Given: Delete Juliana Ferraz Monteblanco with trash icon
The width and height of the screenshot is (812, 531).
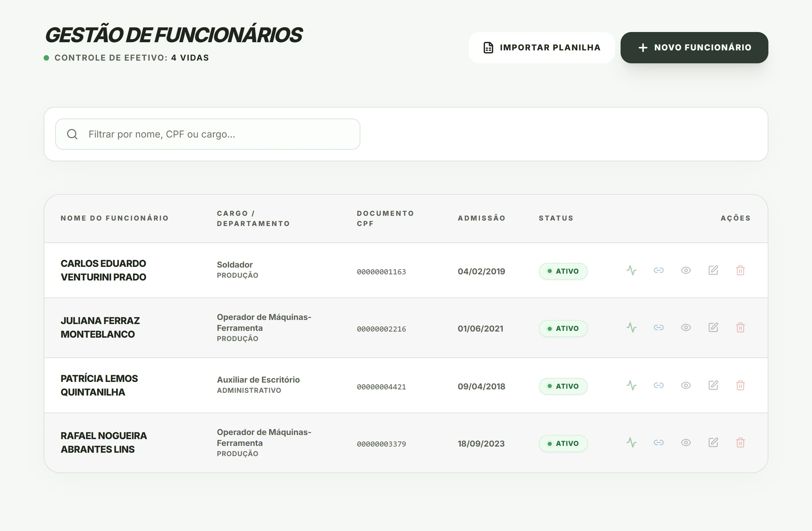Looking at the screenshot, I should (x=740, y=328).
